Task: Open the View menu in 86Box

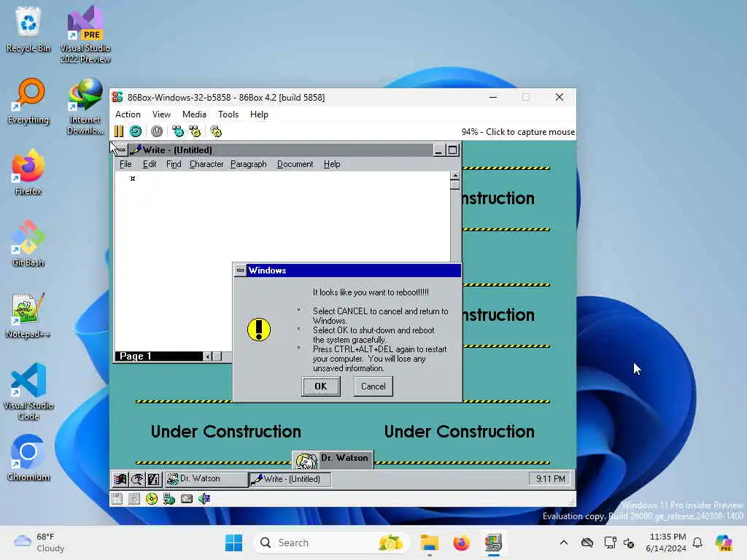Action: point(161,114)
